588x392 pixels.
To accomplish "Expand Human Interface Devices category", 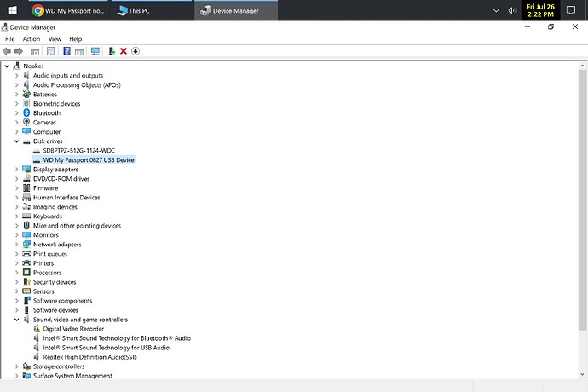I will (x=16, y=198).
